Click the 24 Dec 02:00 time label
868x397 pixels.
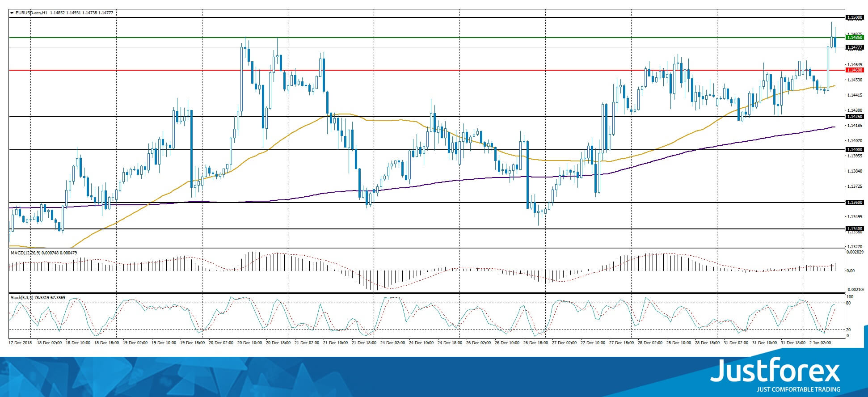click(392, 343)
